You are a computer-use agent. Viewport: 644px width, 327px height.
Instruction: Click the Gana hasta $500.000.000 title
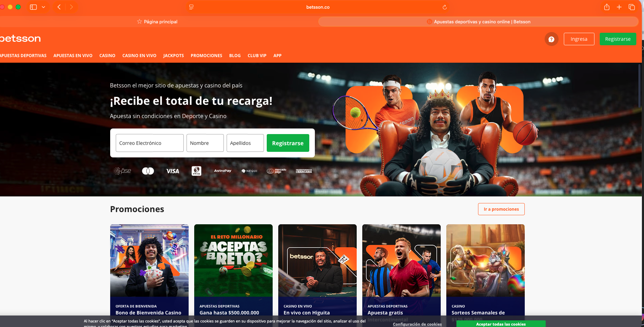pyautogui.click(x=229, y=313)
